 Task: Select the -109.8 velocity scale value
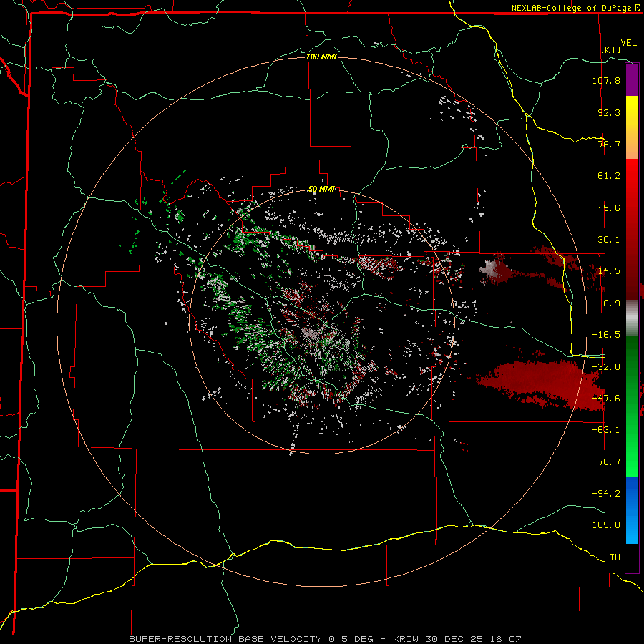(603, 525)
